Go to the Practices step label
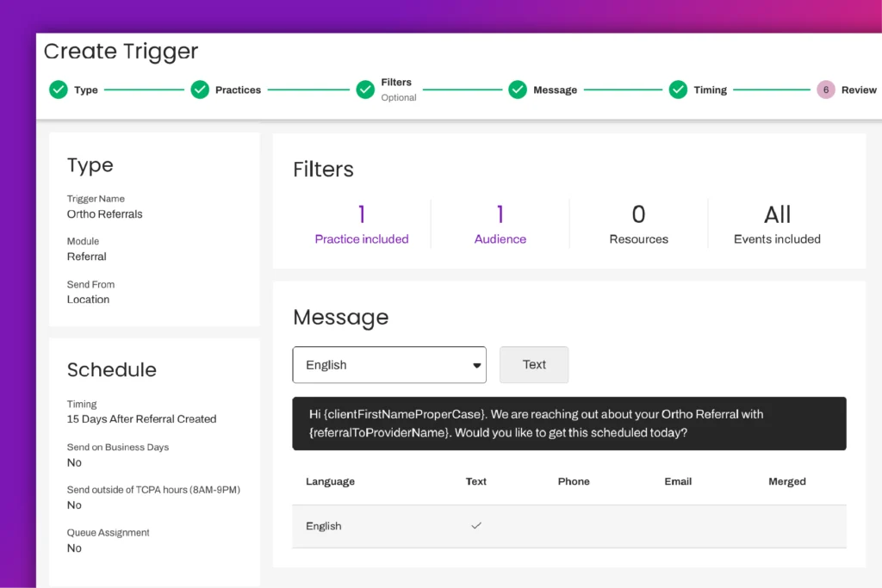Viewport: 882px width, 588px height. click(x=239, y=90)
